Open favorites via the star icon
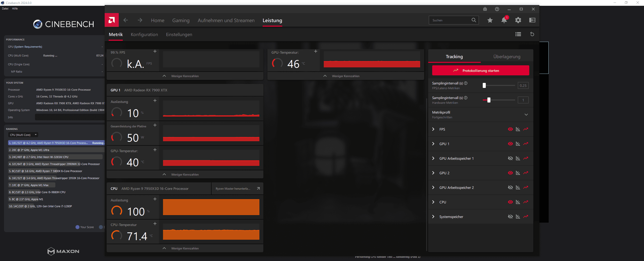 tap(490, 20)
